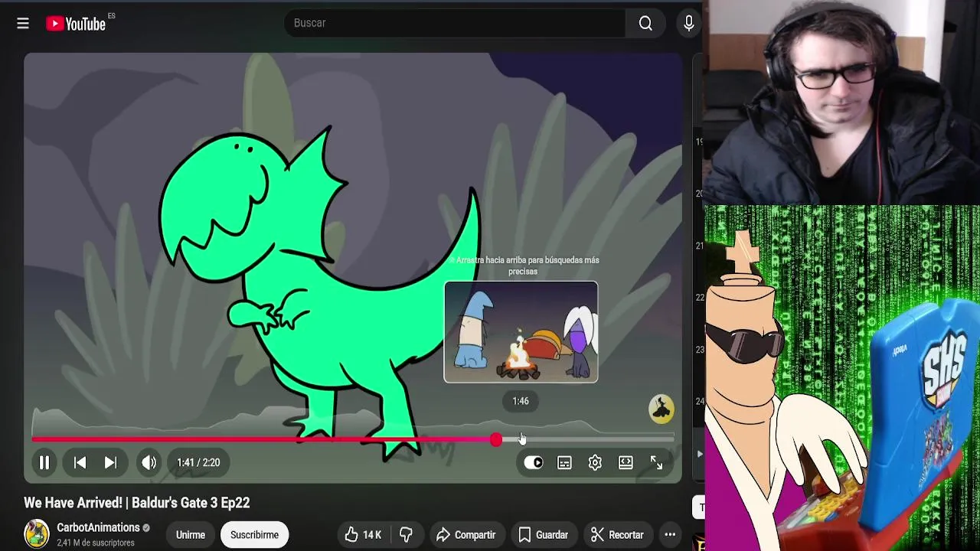Open the CarbotAnimations channel avatar
980x551 pixels.
36,534
